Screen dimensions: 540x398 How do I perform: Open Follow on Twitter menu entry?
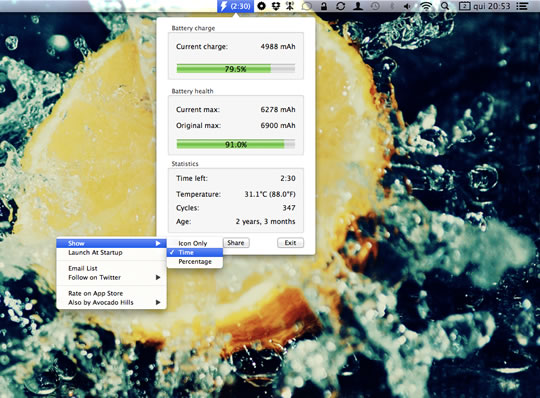(x=111, y=277)
